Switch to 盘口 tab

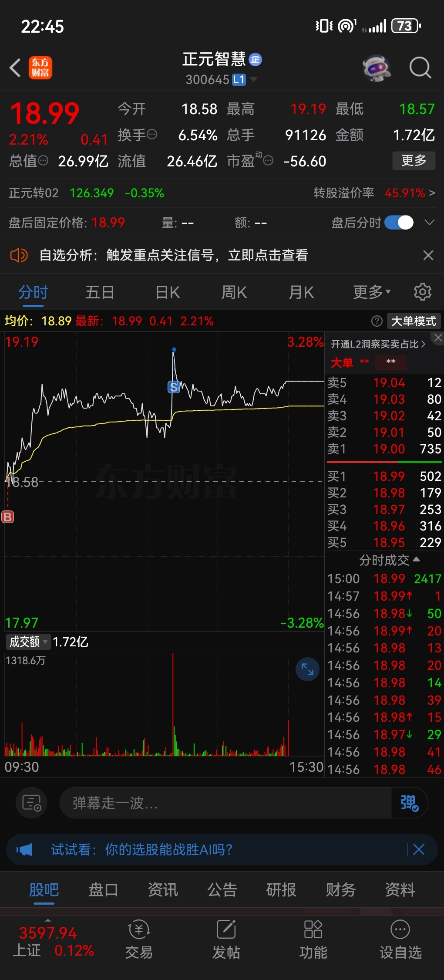click(x=103, y=889)
